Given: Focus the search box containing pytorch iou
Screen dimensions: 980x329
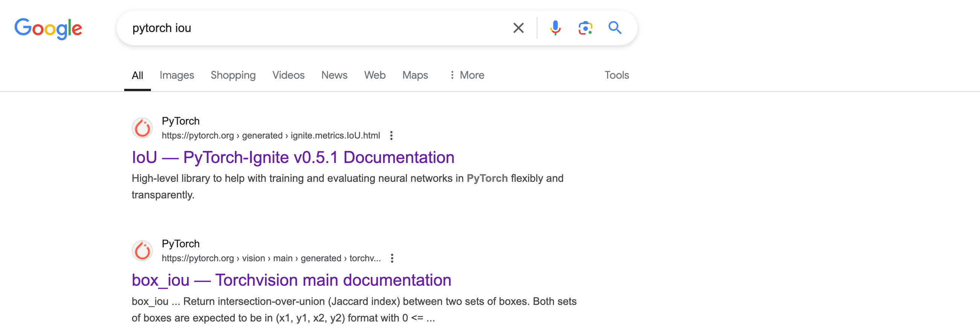Looking at the screenshot, I should click(x=316, y=28).
